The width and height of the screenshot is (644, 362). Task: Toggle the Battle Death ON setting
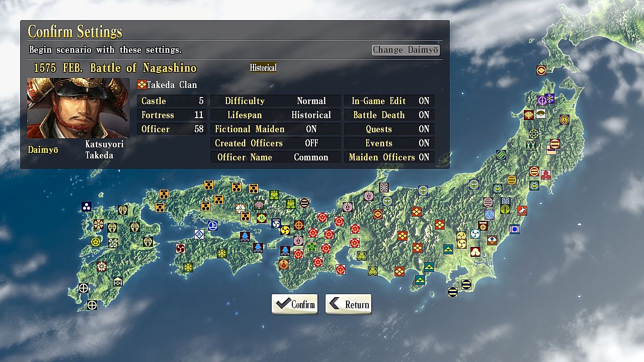point(390,115)
